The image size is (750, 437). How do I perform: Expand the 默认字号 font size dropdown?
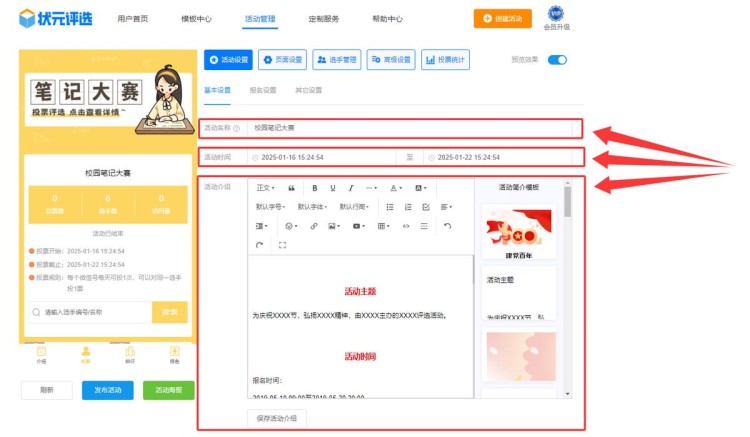271,207
